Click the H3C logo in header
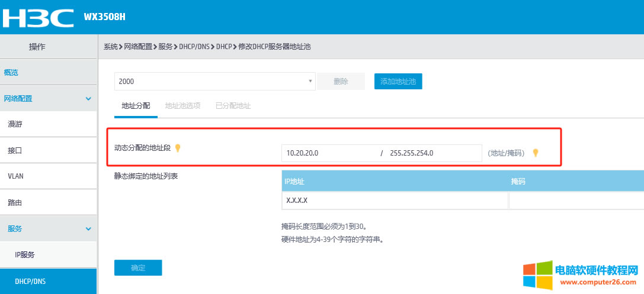 (x=39, y=18)
